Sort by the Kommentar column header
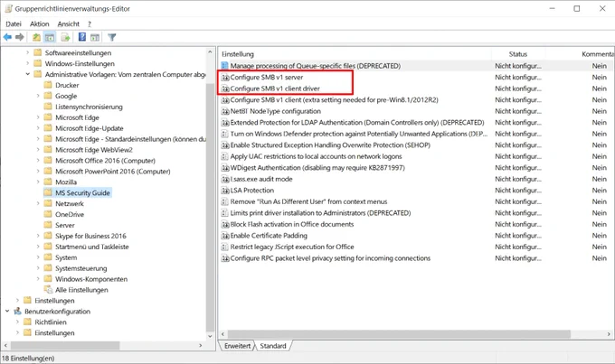Viewport: 615px width, 364px height. click(598, 54)
